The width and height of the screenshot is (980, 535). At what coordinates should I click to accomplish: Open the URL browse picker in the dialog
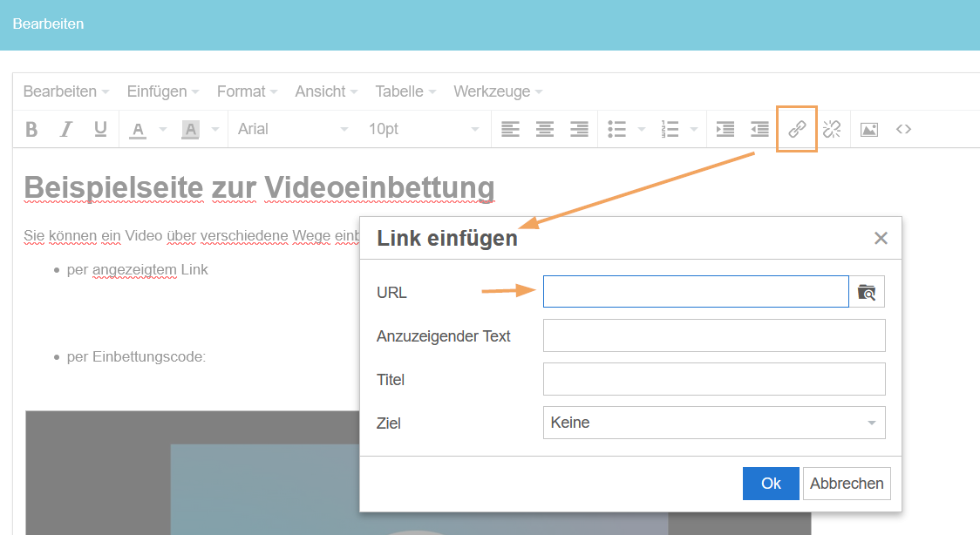[868, 291]
